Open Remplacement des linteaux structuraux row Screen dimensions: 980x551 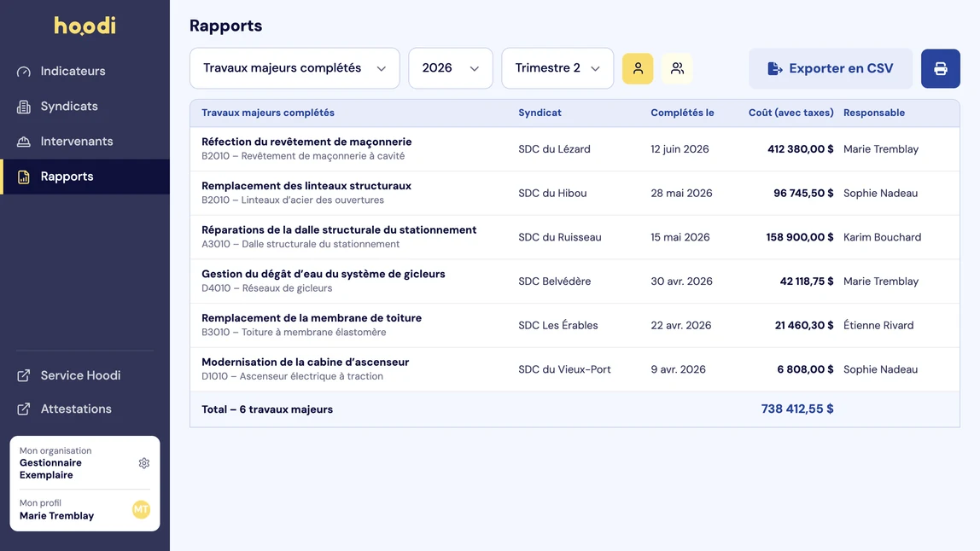pos(575,193)
